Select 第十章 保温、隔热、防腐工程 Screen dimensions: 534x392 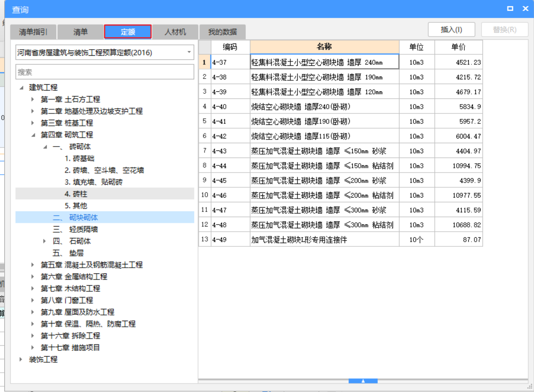(x=88, y=324)
